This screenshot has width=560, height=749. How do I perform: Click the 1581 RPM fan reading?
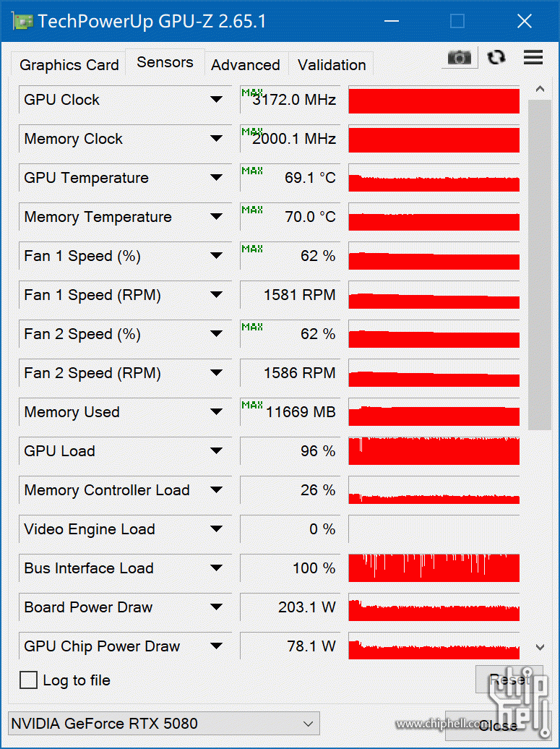[x=300, y=295]
